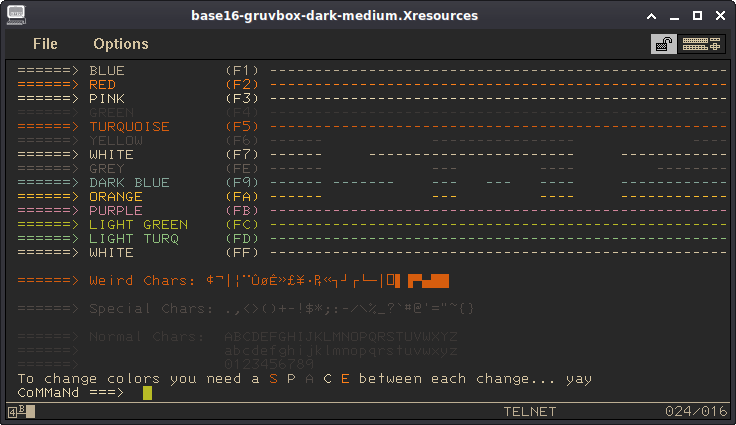Select the DARK BLUE row label

(x=130, y=183)
